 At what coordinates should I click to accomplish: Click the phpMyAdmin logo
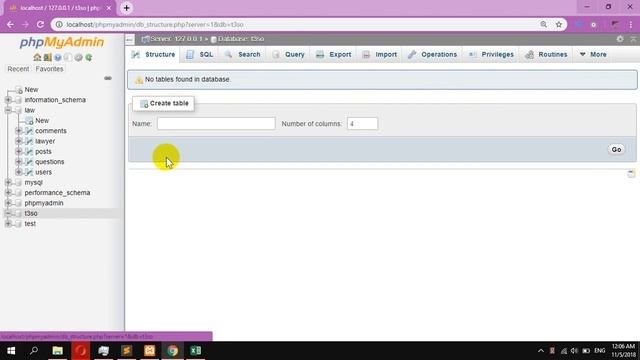pos(62,42)
